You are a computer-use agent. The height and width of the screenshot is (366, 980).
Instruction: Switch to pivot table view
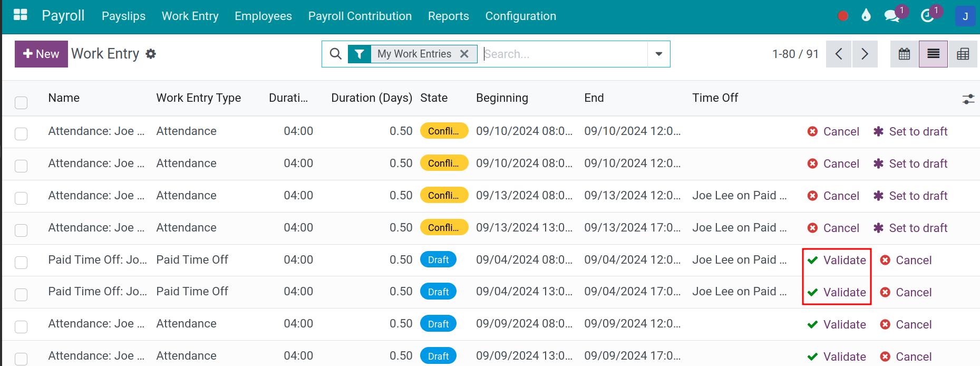point(963,54)
